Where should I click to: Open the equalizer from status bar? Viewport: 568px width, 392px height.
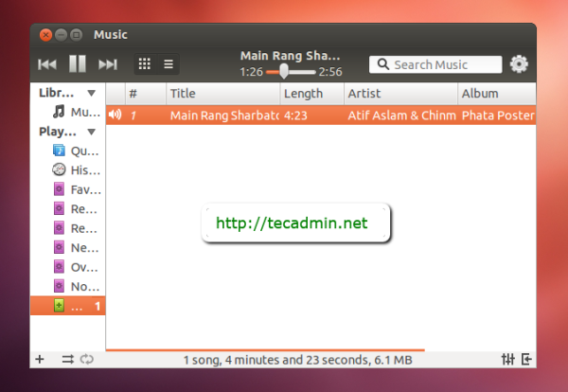(x=507, y=360)
